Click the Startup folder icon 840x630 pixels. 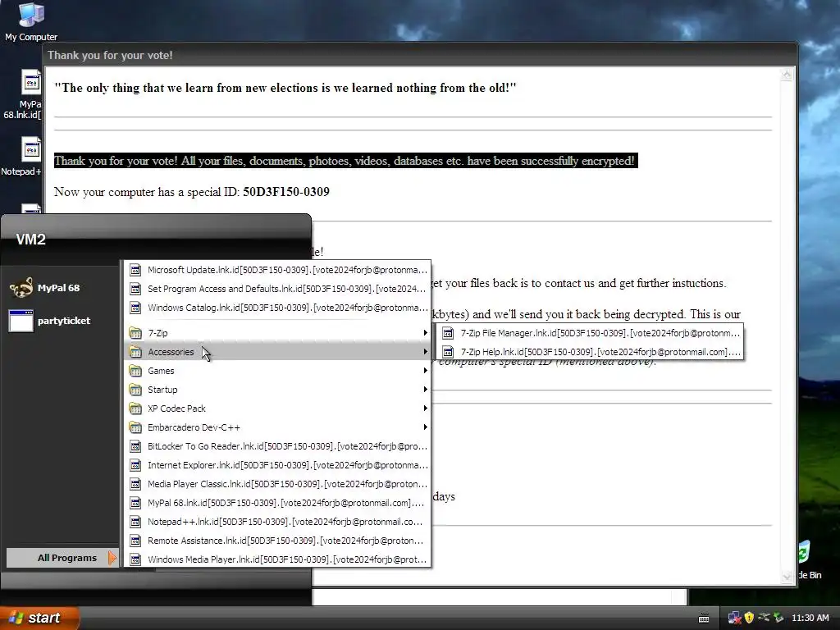click(x=135, y=390)
